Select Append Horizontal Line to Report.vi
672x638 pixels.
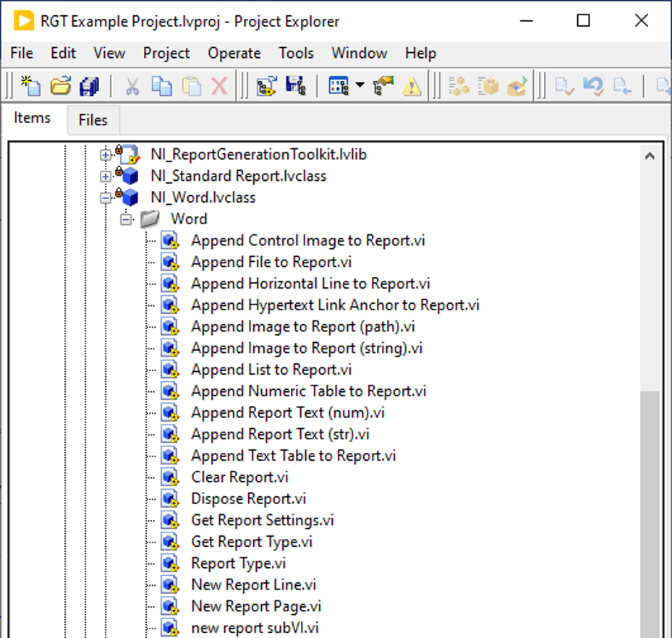tap(310, 284)
